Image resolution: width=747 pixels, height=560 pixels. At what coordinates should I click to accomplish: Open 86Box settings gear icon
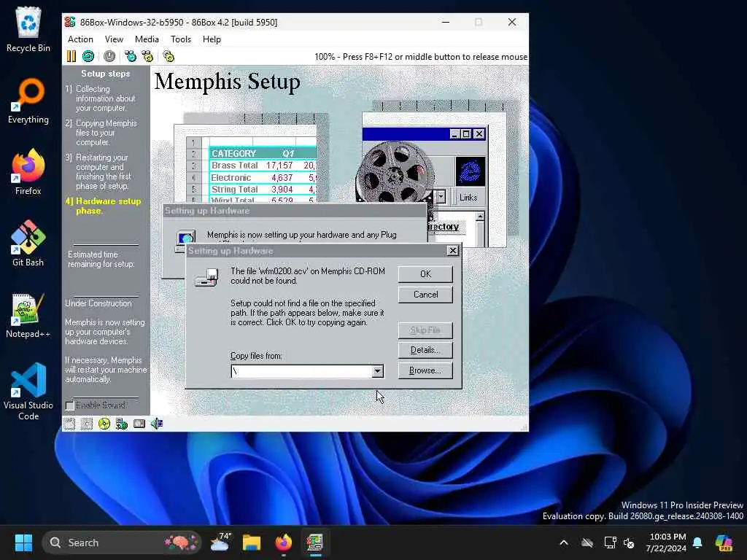point(169,56)
